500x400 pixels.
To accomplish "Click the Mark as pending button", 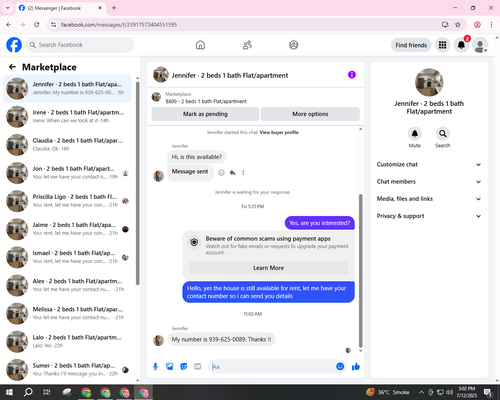I will coord(205,114).
